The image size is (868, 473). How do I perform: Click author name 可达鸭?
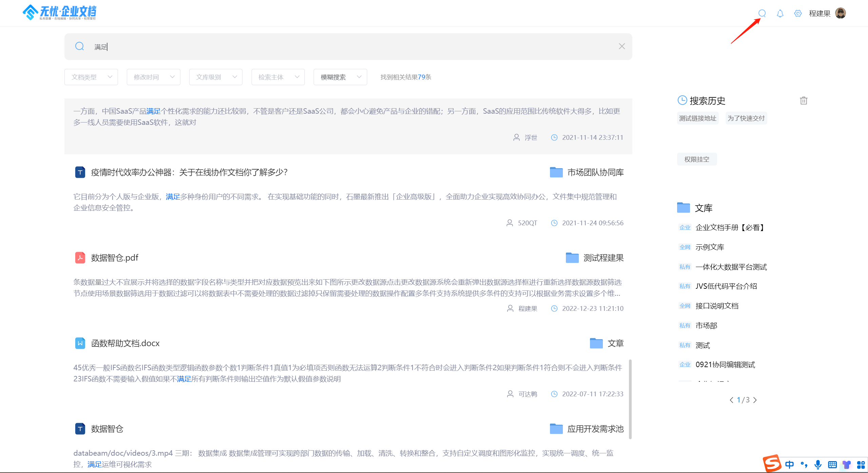528,394
